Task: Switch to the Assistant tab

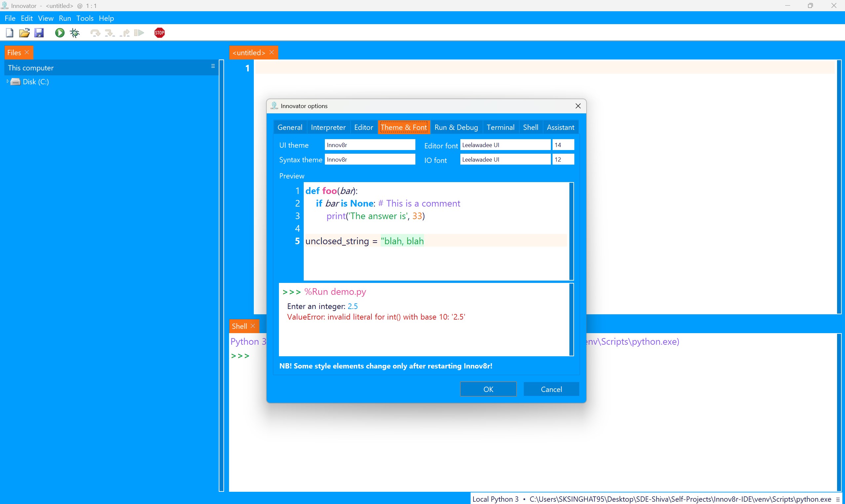Action: [560, 127]
